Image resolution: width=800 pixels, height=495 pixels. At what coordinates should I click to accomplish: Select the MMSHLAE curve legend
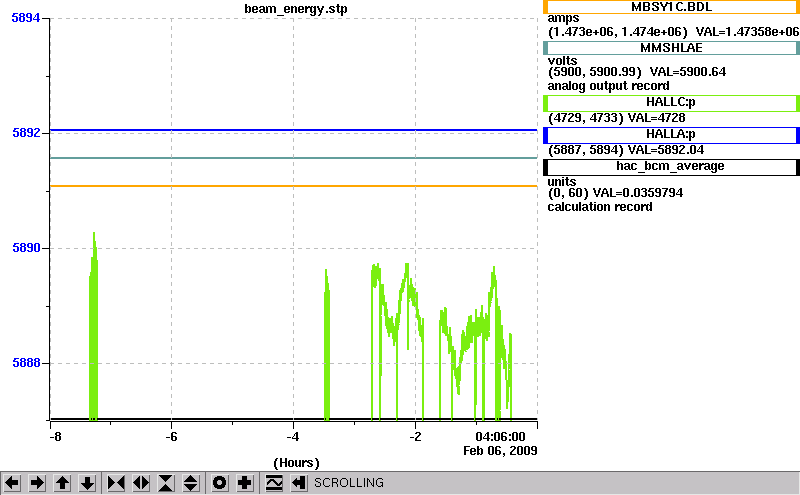pos(671,48)
